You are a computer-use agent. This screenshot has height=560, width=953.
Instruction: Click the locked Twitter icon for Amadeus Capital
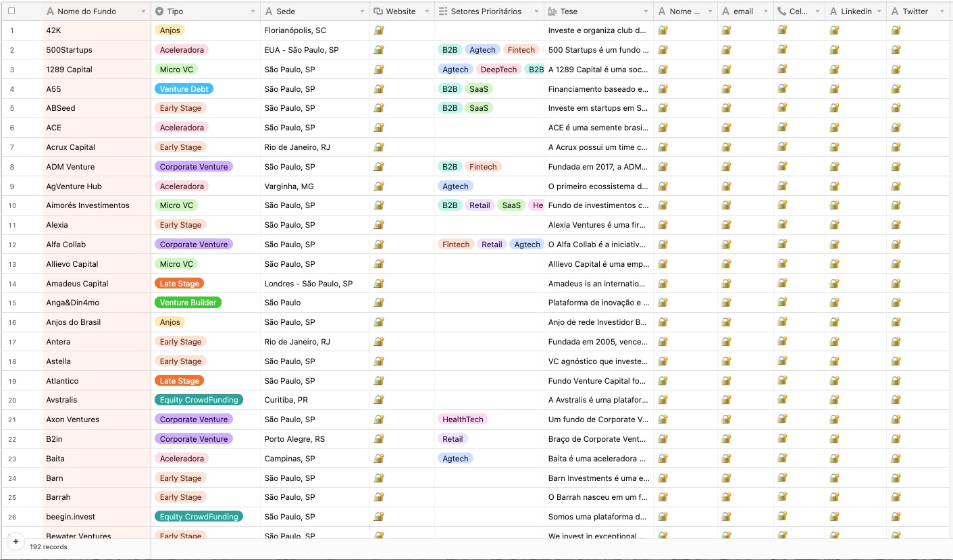[896, 284]
